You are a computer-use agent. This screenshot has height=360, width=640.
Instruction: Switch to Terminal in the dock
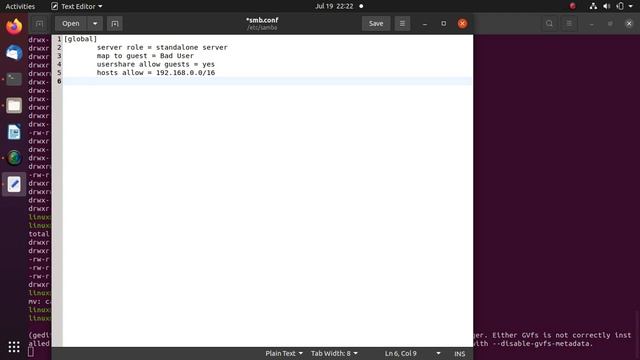[x=14, y=79]
